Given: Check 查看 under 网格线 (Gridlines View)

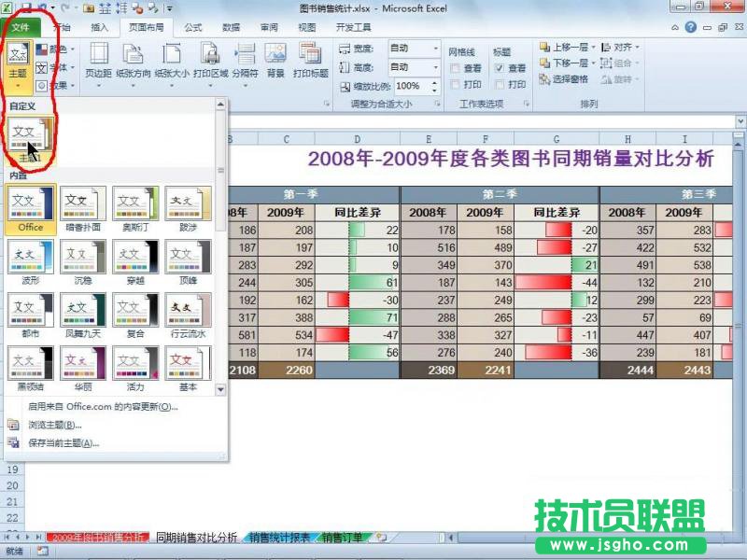Looking at the screenshot, I should tap(456, 67).
